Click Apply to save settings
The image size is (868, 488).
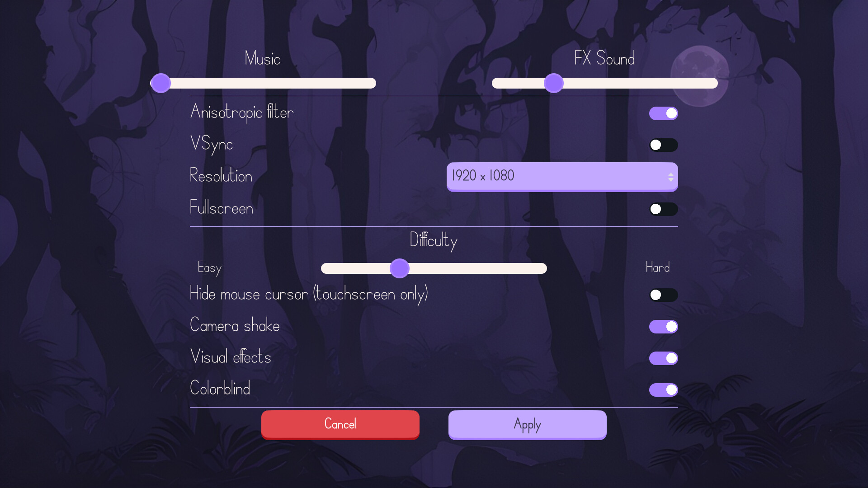click(527, 424)
